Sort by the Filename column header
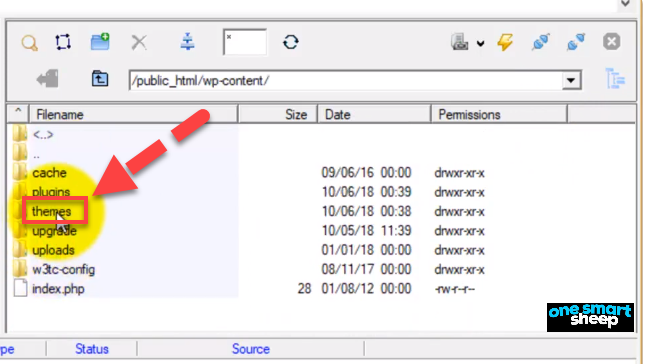The image size is (649, 364). click(133, 115)
